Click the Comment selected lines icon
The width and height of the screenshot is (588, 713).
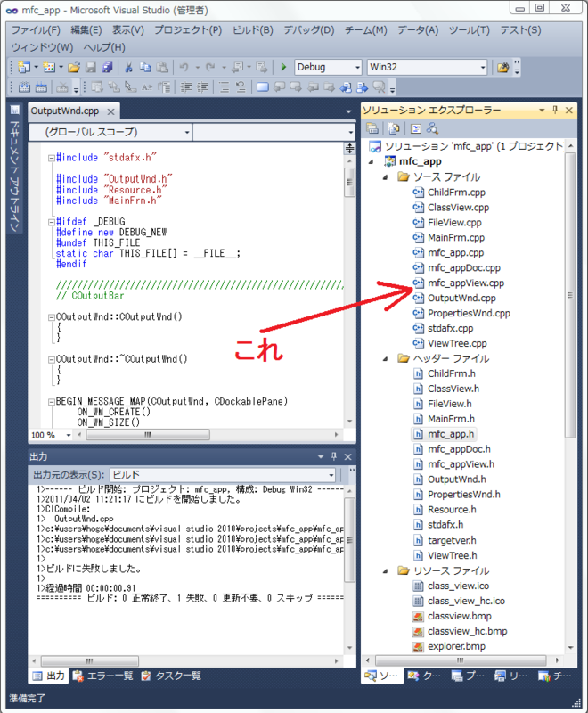pos(224,86)
